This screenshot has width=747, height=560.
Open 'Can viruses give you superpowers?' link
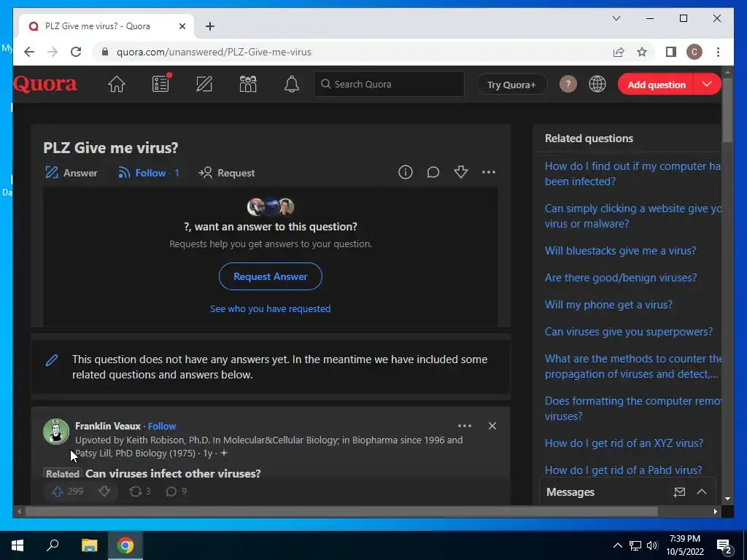point(629,332)
